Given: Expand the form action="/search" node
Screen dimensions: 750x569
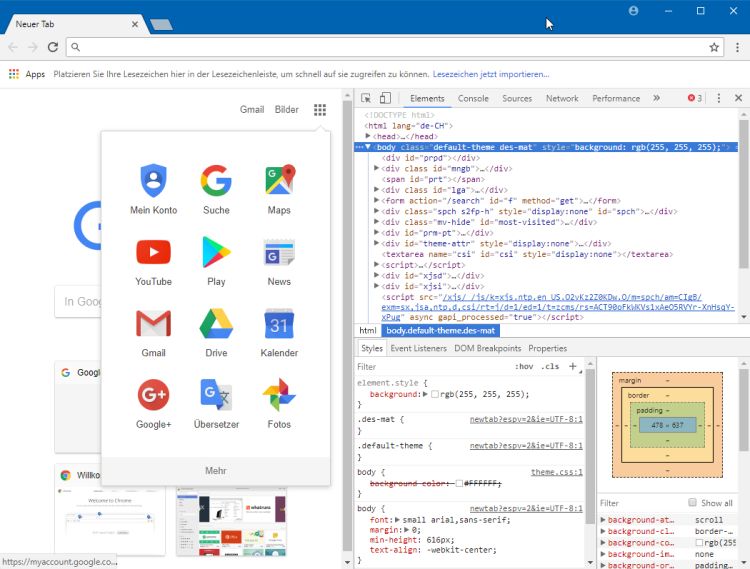Looking at the screenshot, I should point(377,199).
